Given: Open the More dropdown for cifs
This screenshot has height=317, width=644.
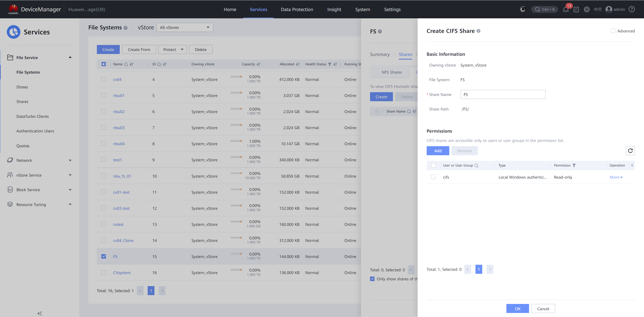Looking at the screenshot, I should pos(616,177).
